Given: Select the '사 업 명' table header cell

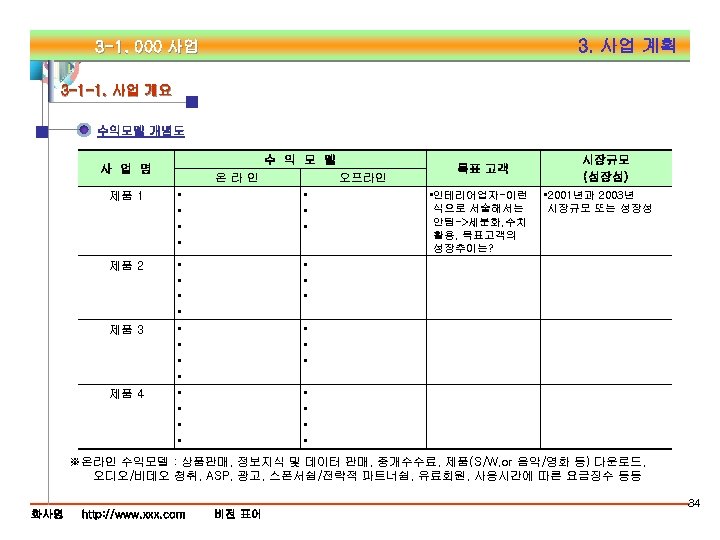Looking at the screenshot, I should (126, 169).
